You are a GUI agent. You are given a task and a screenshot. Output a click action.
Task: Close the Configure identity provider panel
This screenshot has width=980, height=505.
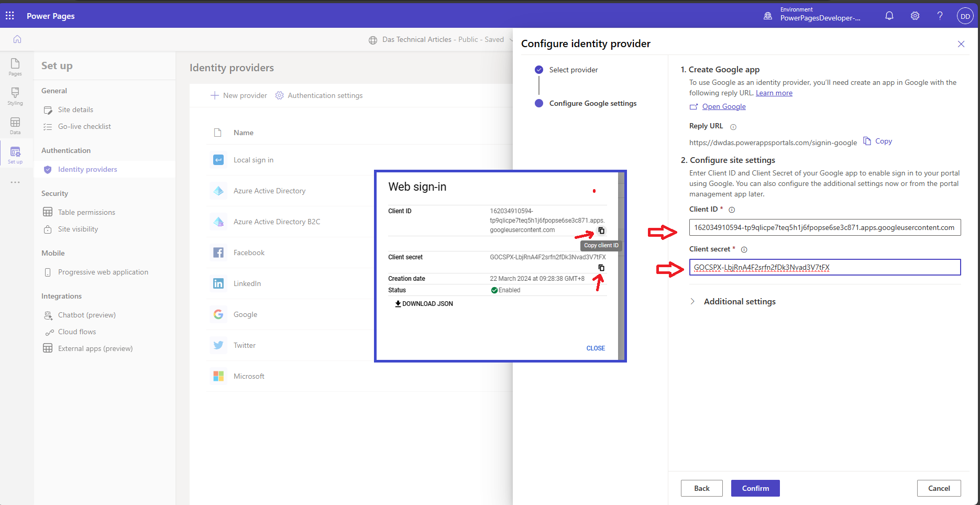coord(961,44)
